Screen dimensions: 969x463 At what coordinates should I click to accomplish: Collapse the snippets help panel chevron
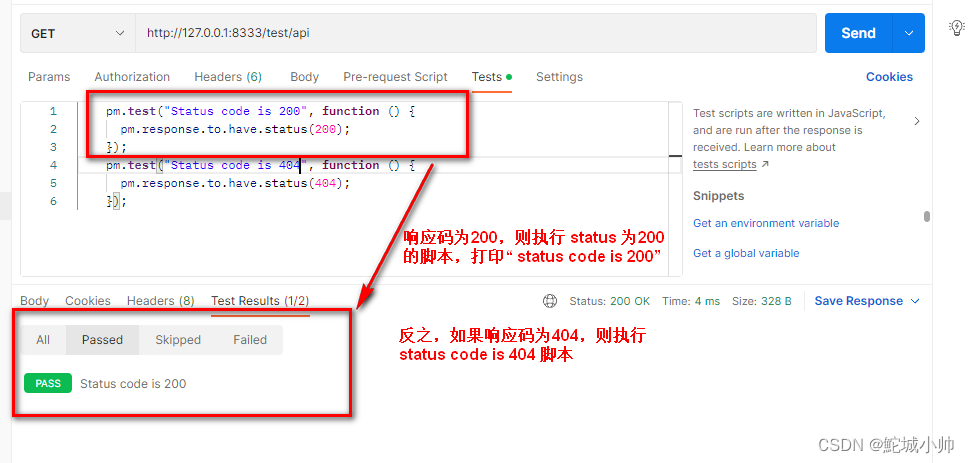[917, 121]
